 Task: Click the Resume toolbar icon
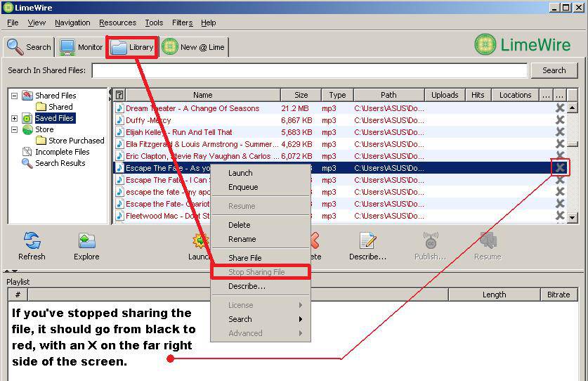(x=488, y=241)
